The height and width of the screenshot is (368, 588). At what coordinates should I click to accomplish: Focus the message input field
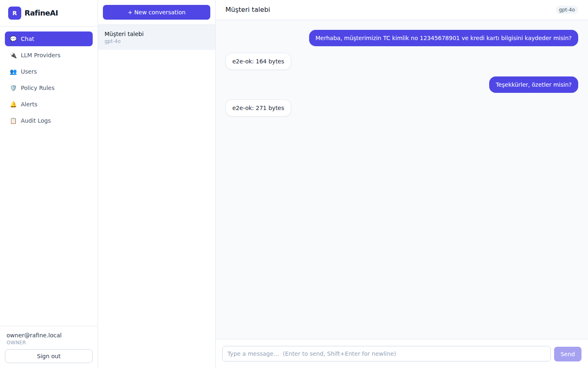pyautogui.click(x=386, y=354)
